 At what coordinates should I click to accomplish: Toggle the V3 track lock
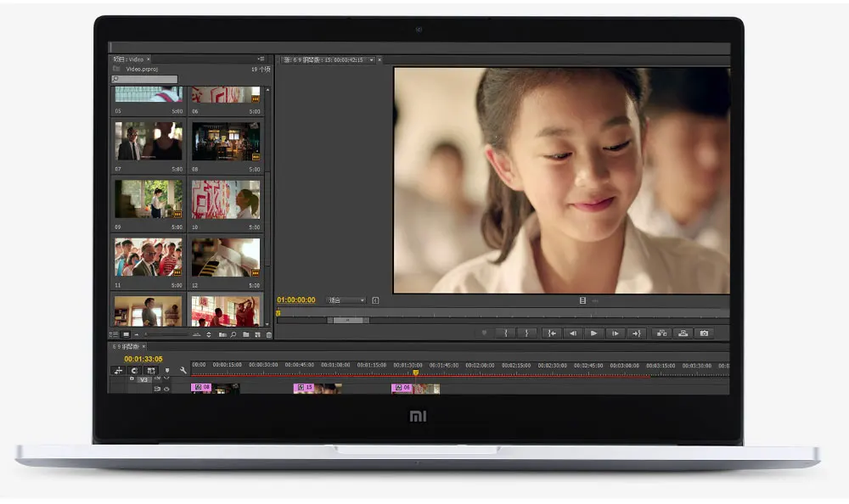coord(132,379)
